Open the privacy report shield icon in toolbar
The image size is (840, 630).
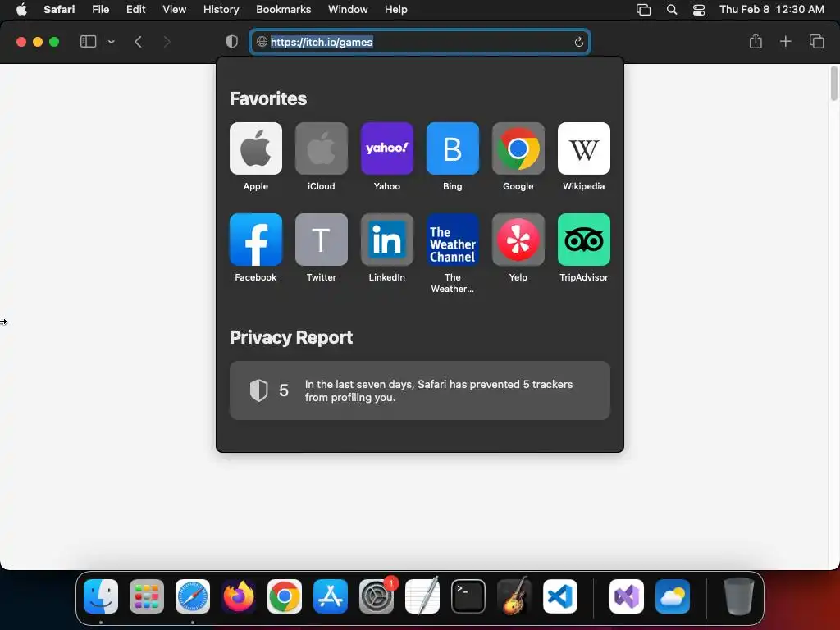(x=231, y=42)
